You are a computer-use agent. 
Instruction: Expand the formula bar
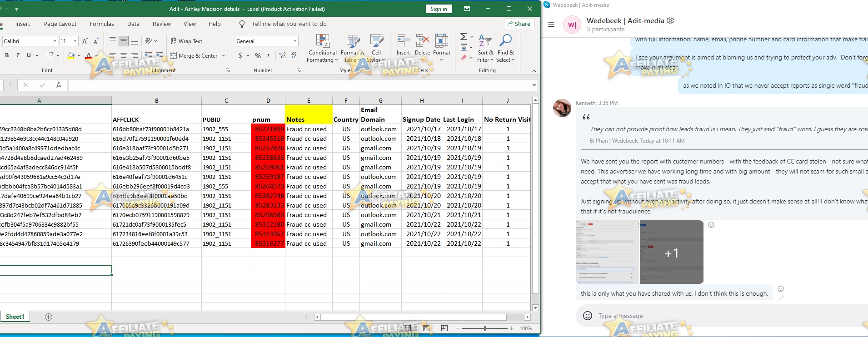coord(534,85)
